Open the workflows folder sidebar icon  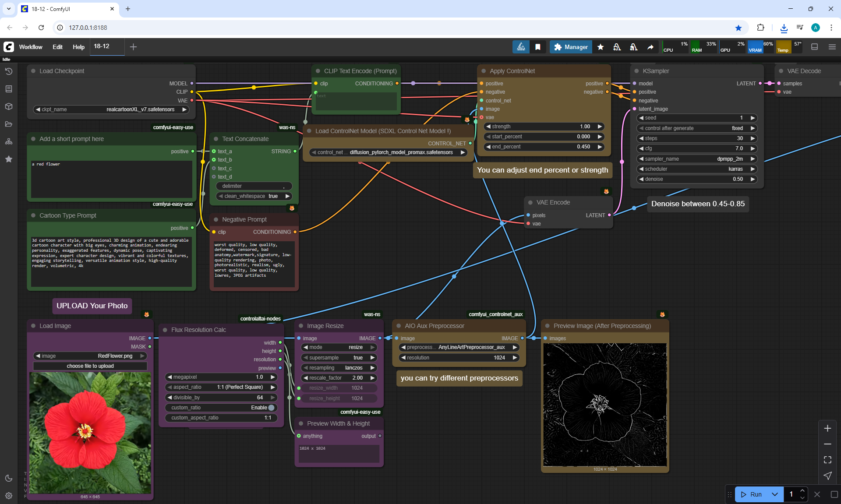click(x=8, y=124)
